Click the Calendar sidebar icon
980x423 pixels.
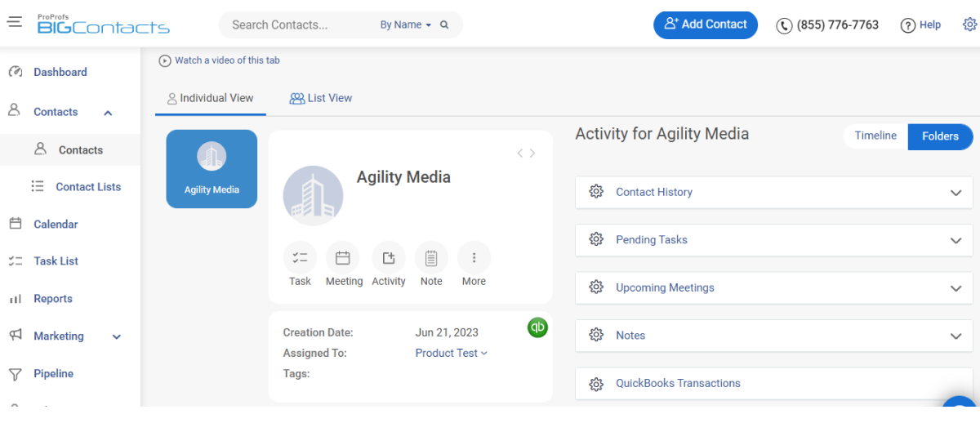(15, 223)
